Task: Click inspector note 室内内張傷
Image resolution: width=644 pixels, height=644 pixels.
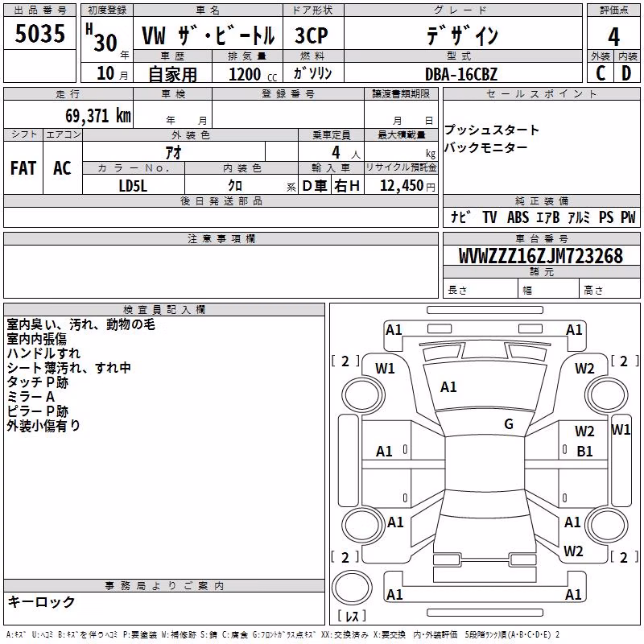Action: (x=36, y=339)
